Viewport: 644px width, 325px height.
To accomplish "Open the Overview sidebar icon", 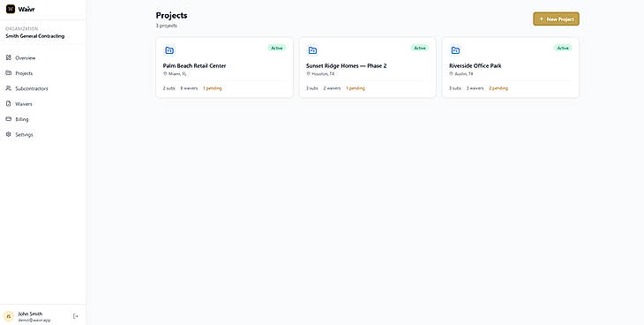I will (8, 57).
